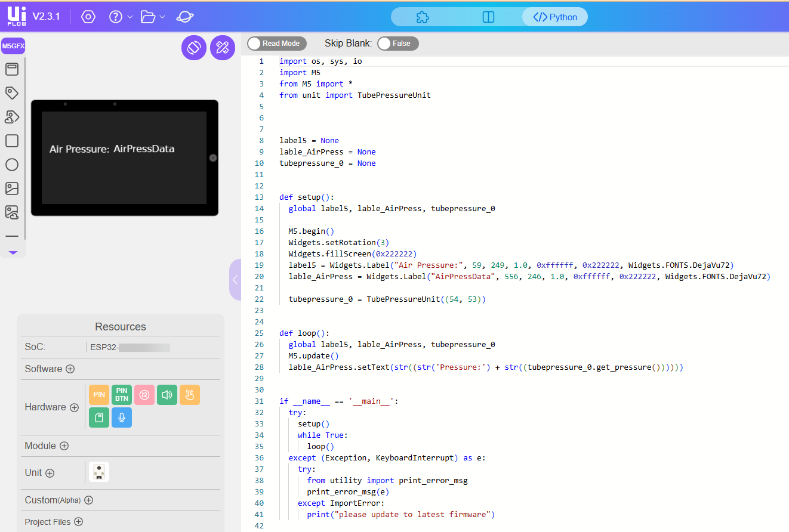
Task: Open the folder file menu icon
Action: pos(153,17)
